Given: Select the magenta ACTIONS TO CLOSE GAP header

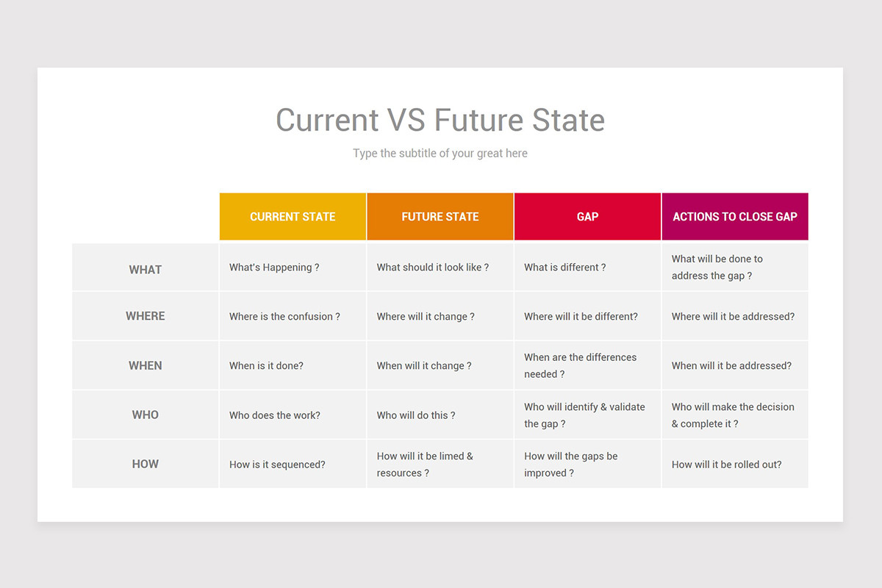Looking at the screenshot, I should 735,217.
